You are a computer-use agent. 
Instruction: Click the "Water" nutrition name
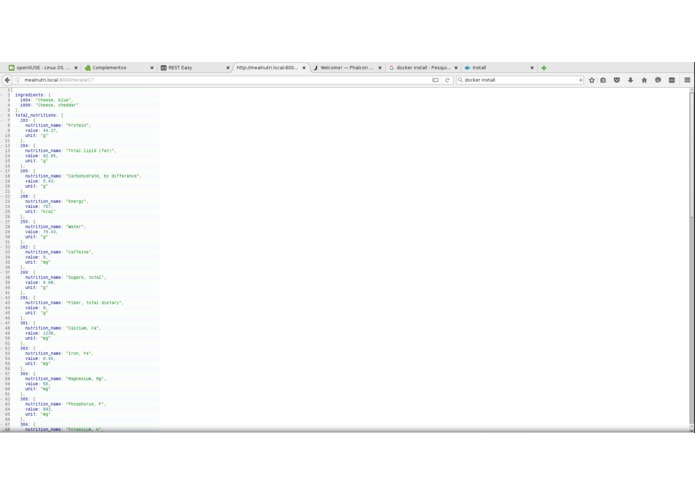[x=76, y=227]
